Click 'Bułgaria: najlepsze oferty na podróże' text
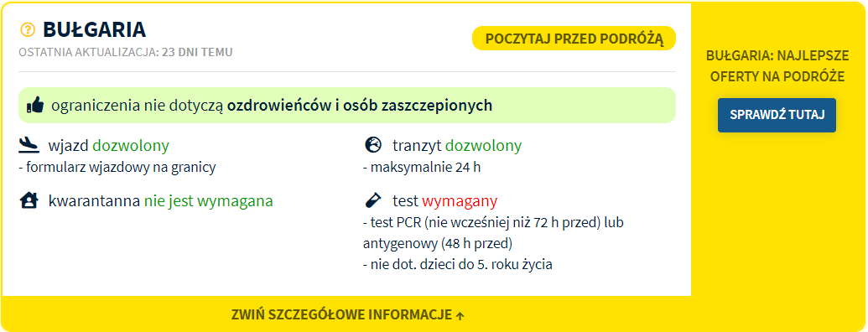 point(777,66)
